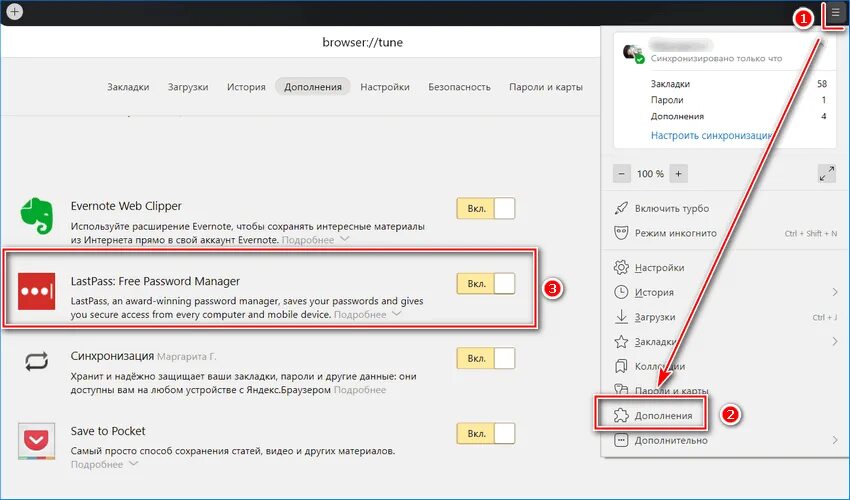Screen dimensions: 850x500
Task: Click Подробнее link under Синхронизация
Action: pyautogui.click(x=360, y=389)
